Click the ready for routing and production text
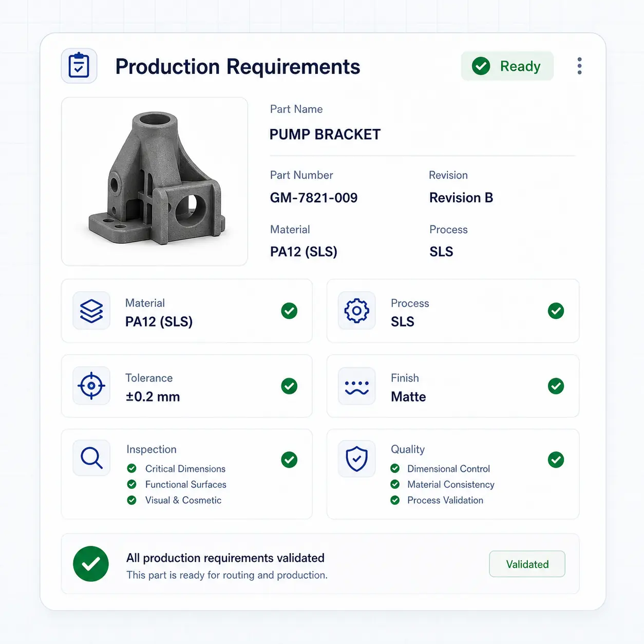The height and width of the screenshot is (644, 644). pos(227,575)
